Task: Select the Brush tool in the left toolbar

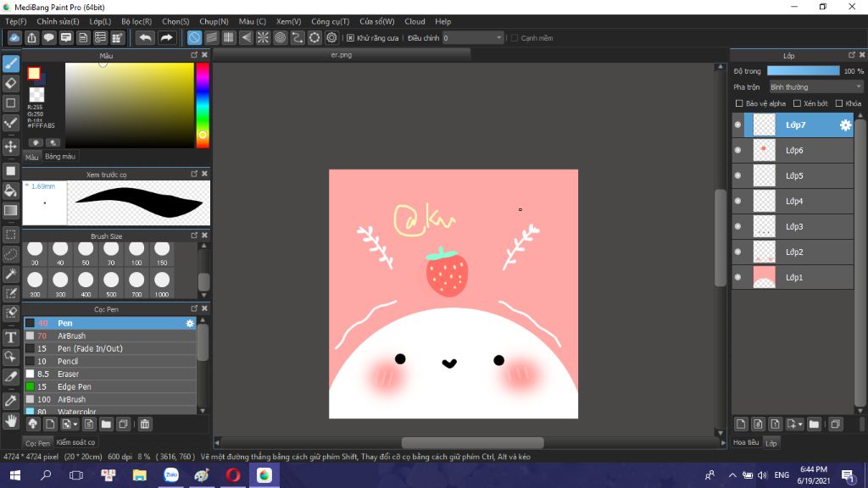Action: click(10, 64)
